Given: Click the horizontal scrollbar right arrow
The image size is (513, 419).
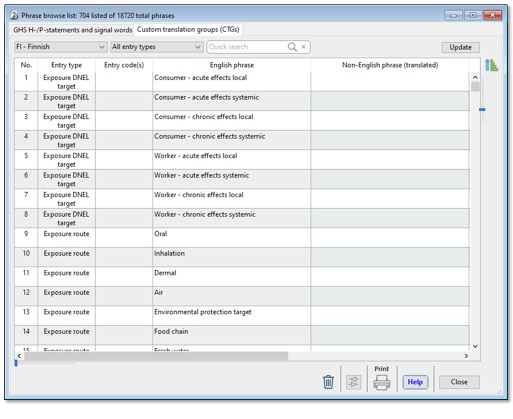Looking at the screenshot, I should click(466, 356).
